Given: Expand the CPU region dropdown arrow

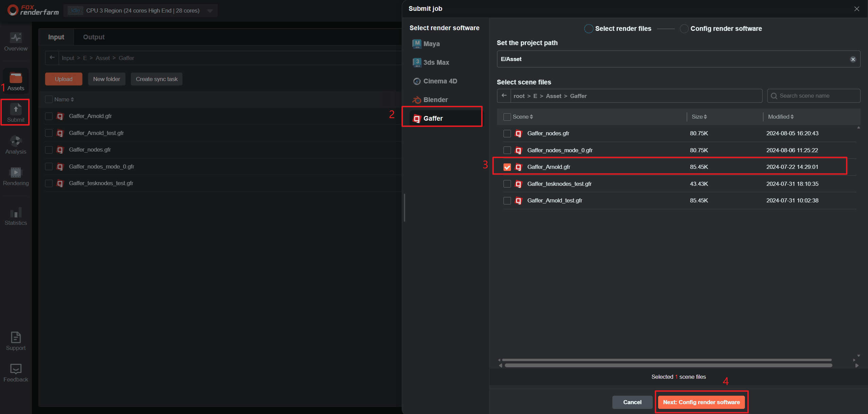Looking at the screenshot, I should [x=210, y=11].
